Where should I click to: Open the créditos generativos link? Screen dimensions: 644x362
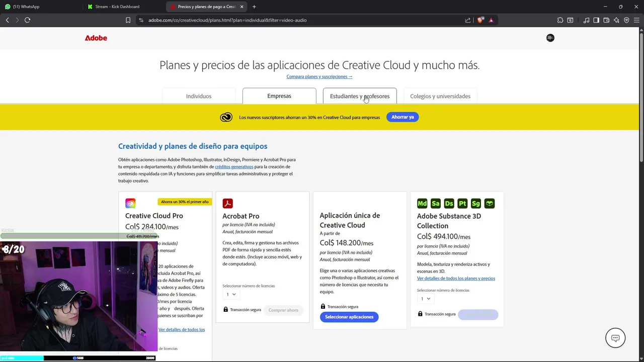click(x=234, y=166)
